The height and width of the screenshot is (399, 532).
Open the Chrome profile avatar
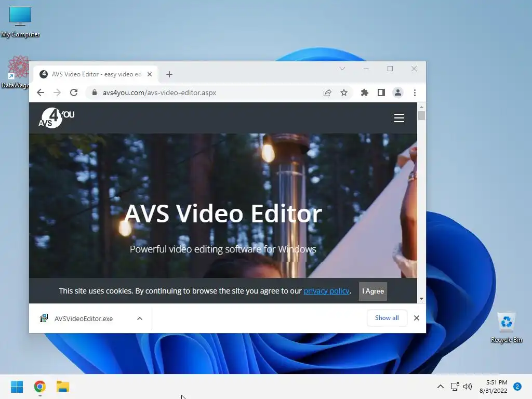[397, 92]
